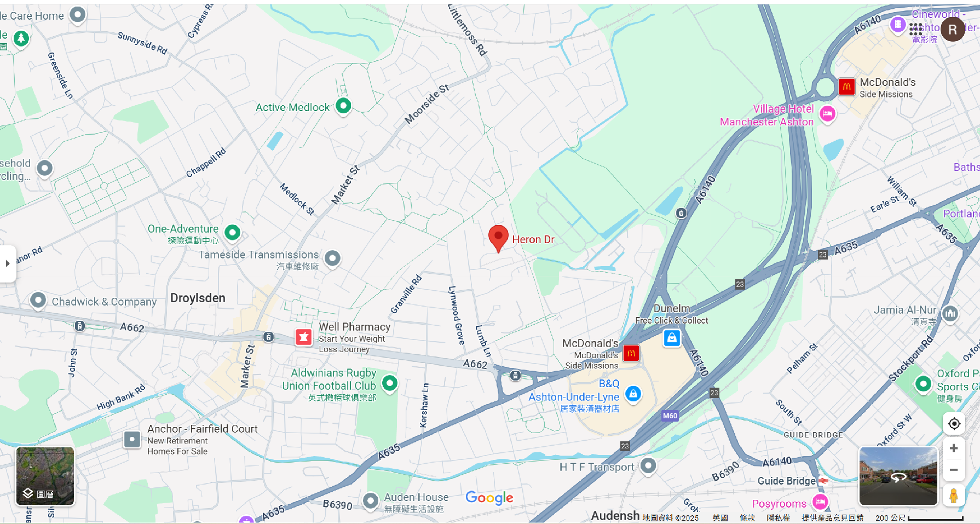Viewport: 980px width, 524px height.
Task: Click the B&Q Ashton-Under-Lyne shopping icon
Action: coord(633,393)
